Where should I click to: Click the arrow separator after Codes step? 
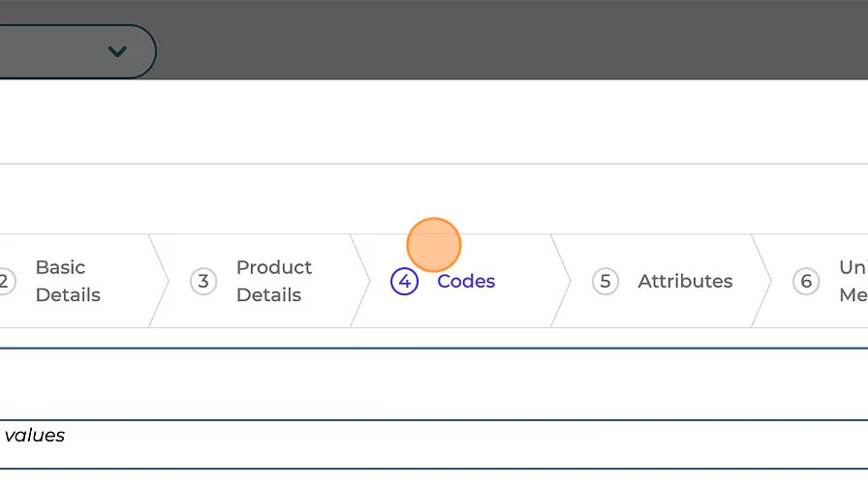(561, 282)
